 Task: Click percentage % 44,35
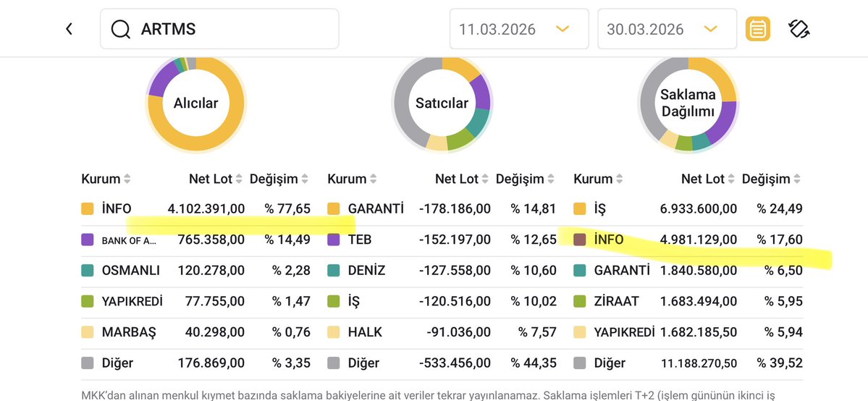[534, 363]
